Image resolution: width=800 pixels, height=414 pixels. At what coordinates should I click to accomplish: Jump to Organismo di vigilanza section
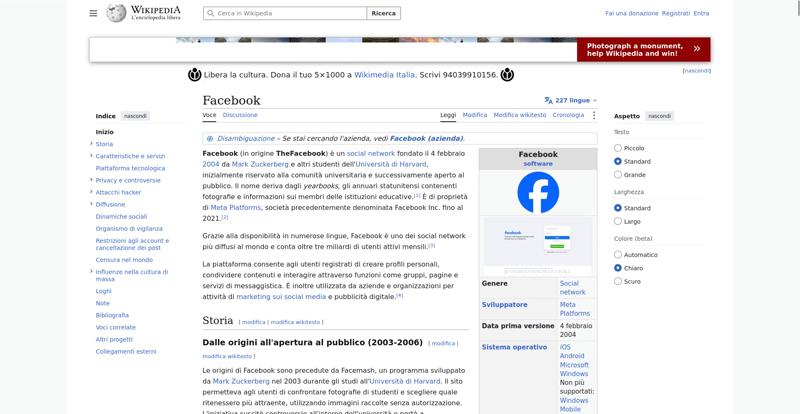pos(129,229)
